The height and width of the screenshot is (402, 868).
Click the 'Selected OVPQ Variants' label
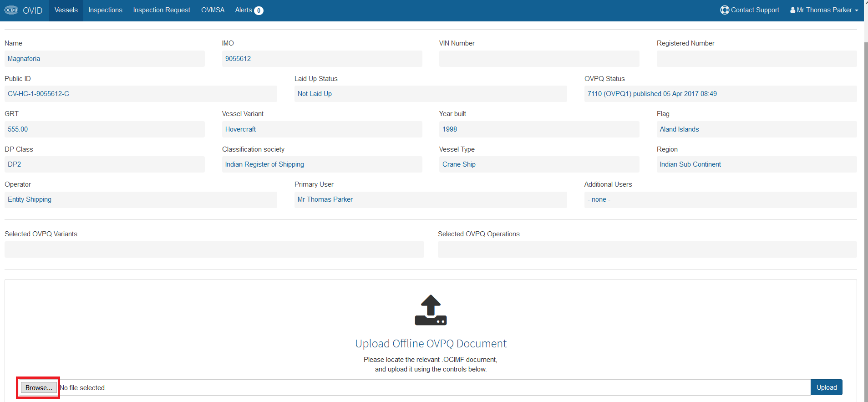click(41, 234)
